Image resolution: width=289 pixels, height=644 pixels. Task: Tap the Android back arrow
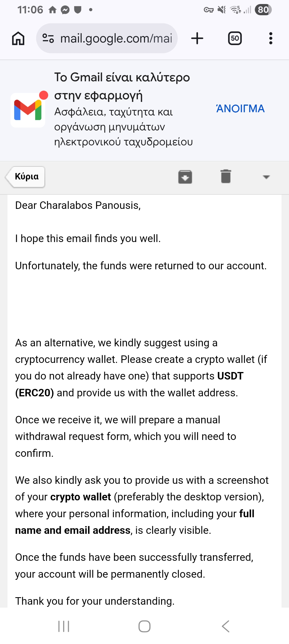(226, 626)
